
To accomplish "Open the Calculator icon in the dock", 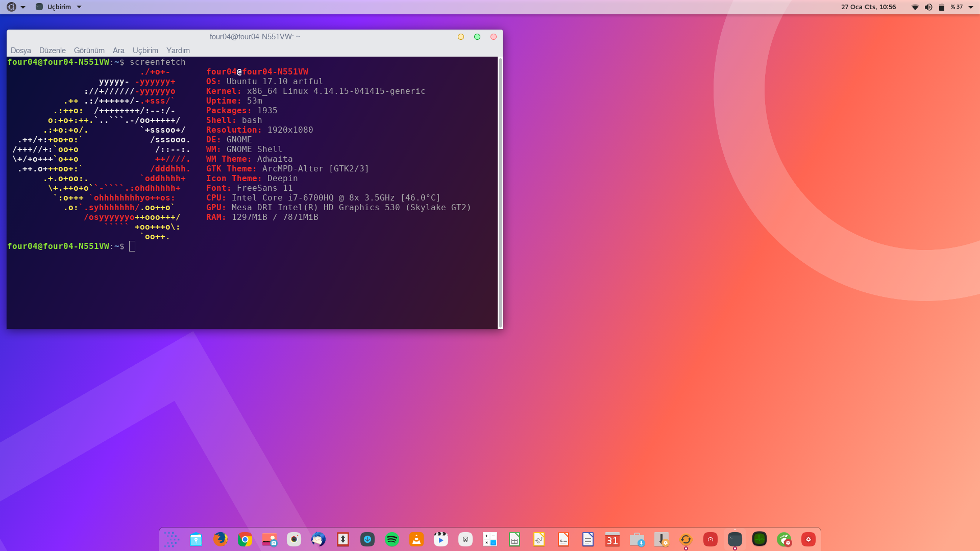I will click(490, 539).
